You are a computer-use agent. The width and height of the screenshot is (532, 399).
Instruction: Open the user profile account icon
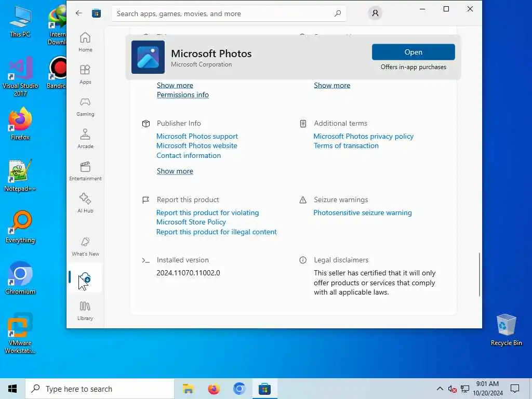pos(375,13)
